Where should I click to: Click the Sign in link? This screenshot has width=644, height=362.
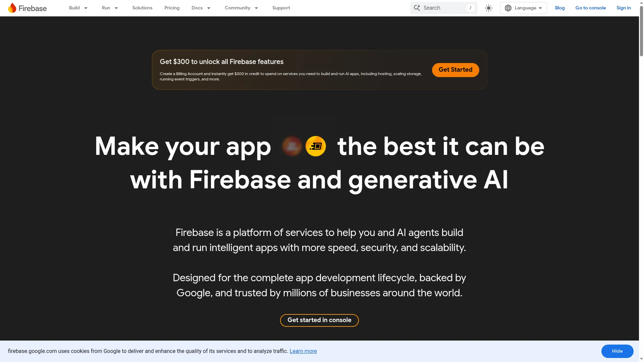[x=624, y=8]
